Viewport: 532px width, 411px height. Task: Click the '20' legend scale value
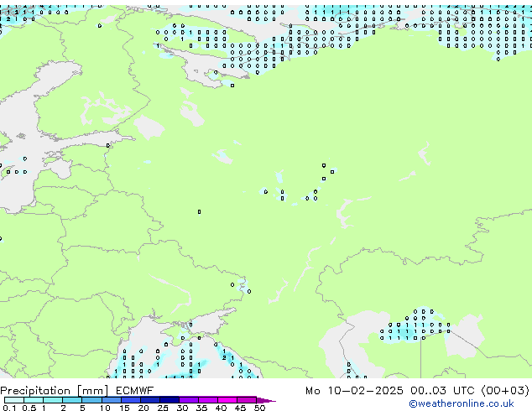point(143,408)
